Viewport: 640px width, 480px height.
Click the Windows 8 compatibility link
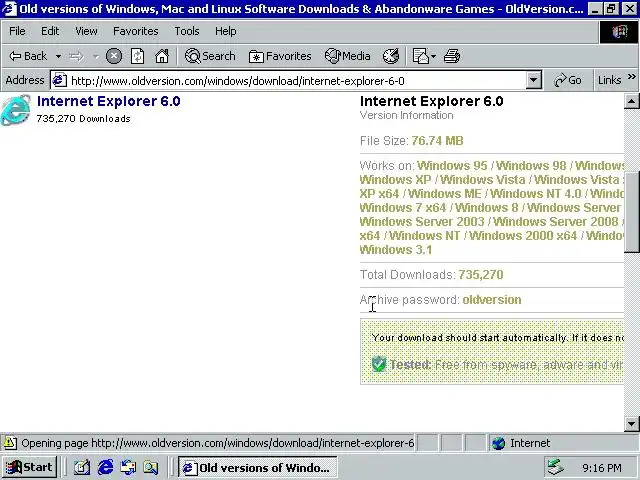[x=487, y=208]
